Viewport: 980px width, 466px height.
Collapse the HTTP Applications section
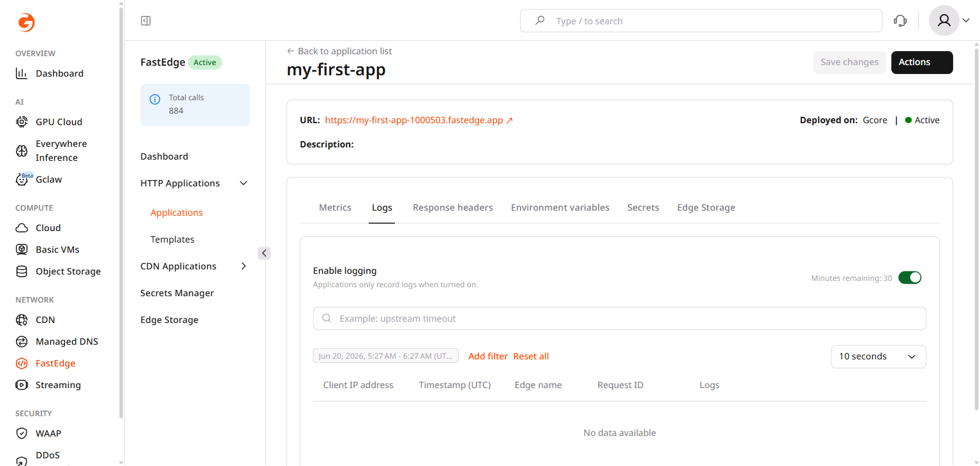coord(243,183)
